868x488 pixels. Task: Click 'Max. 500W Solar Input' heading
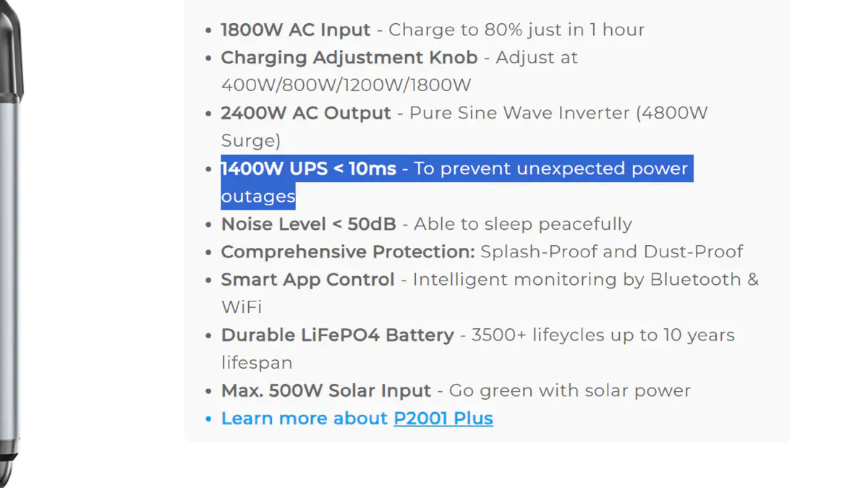326,391
